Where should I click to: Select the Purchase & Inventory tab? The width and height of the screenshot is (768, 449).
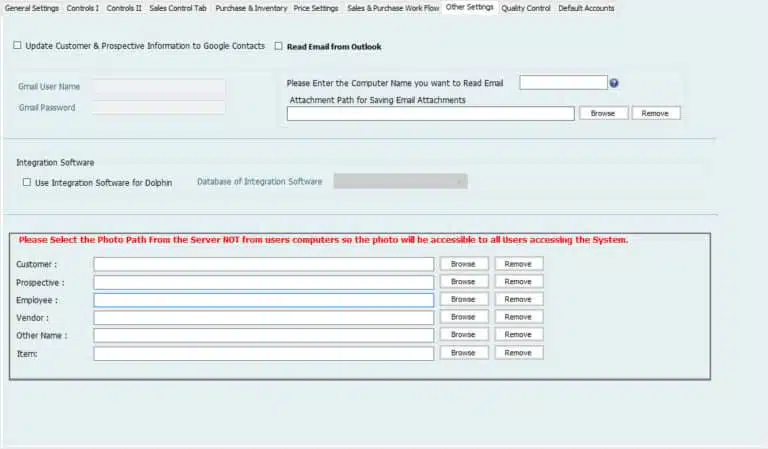coord(251,8)
